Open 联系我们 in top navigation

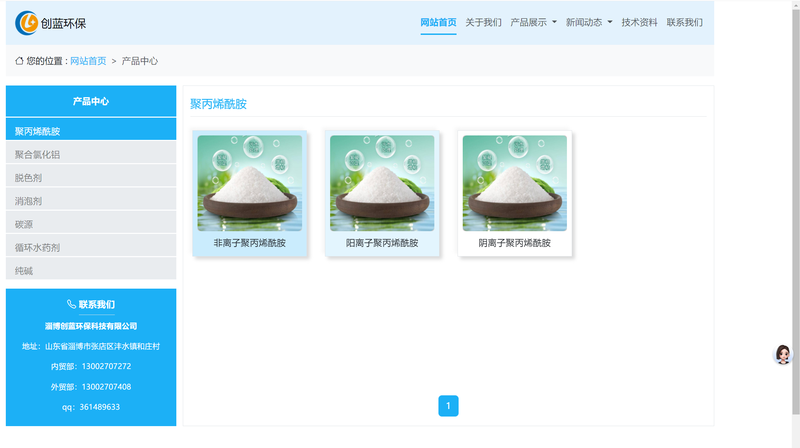pyautogui.click(x=684, y=22)
